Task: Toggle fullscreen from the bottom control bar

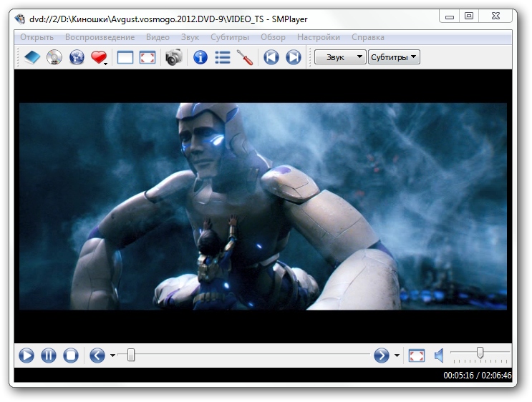Action: point(417,356)
